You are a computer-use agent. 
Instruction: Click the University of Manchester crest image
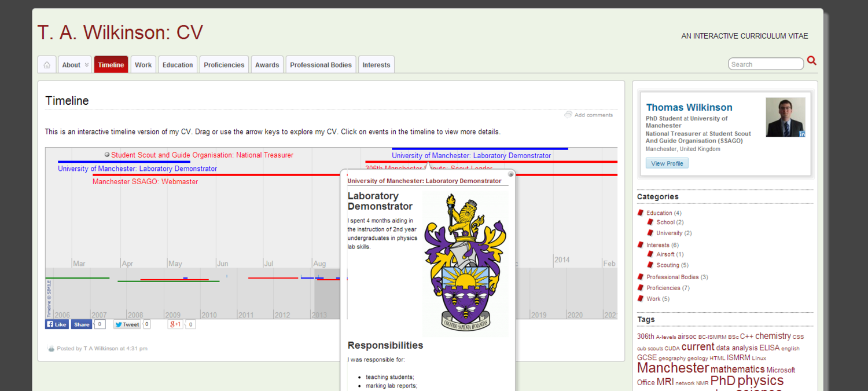465,264
